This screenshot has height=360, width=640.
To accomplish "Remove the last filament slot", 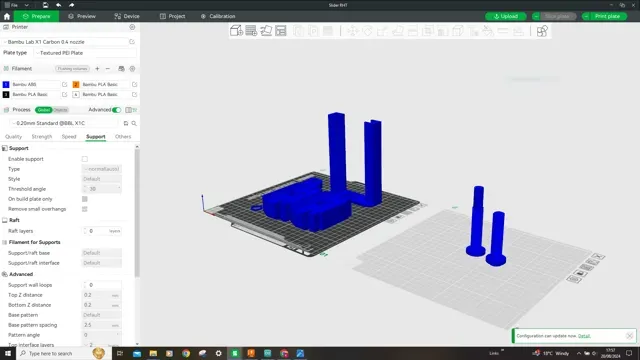I will click(108, 69).
